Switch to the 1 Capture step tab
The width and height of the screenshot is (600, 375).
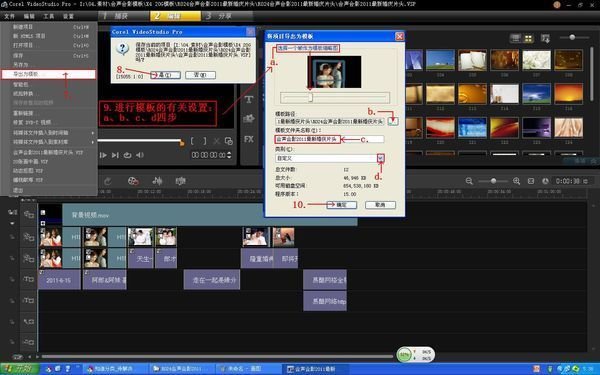[x=124, y=16]
